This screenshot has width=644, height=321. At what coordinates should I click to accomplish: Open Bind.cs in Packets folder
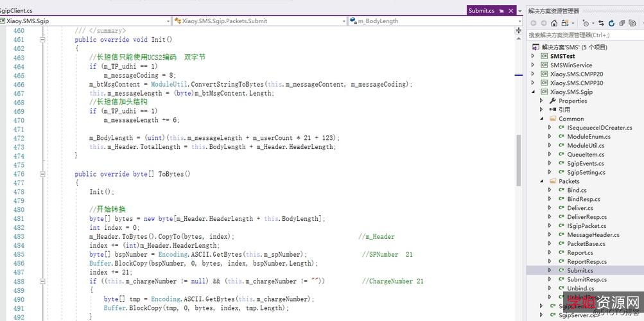click(577, 190)
